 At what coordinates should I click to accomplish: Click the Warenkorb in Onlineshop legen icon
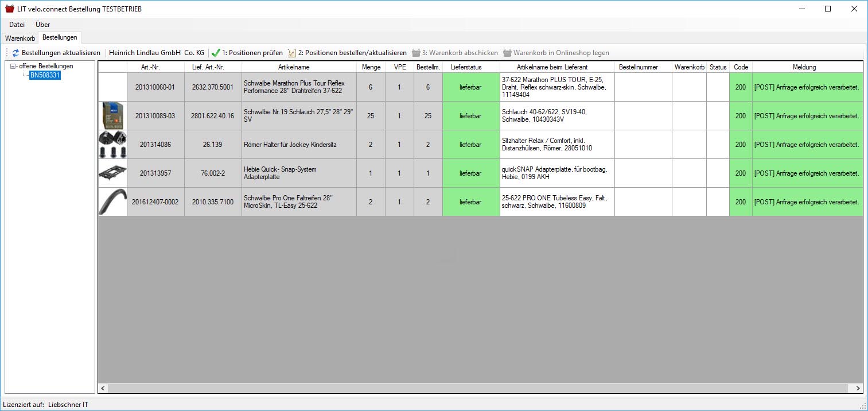point(507,53)
